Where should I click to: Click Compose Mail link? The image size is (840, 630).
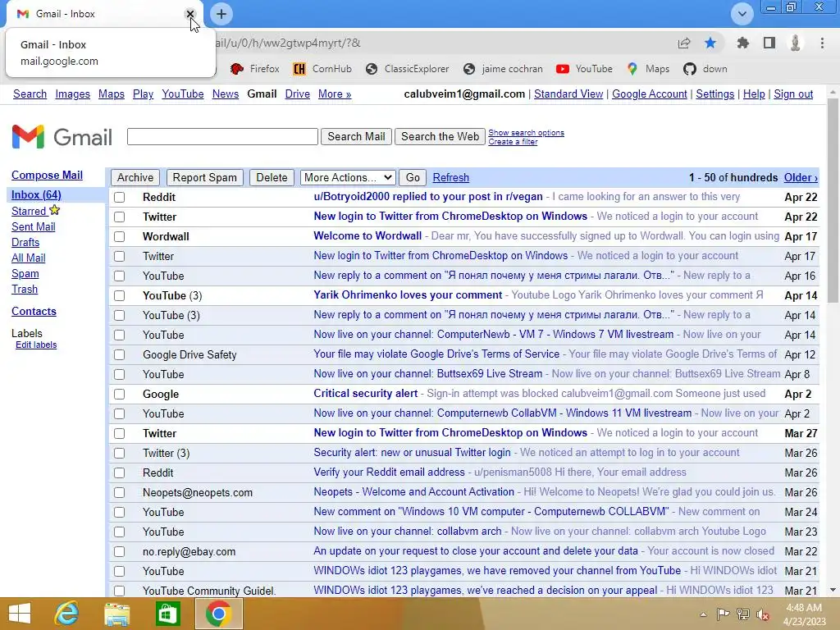coord(47,176)
